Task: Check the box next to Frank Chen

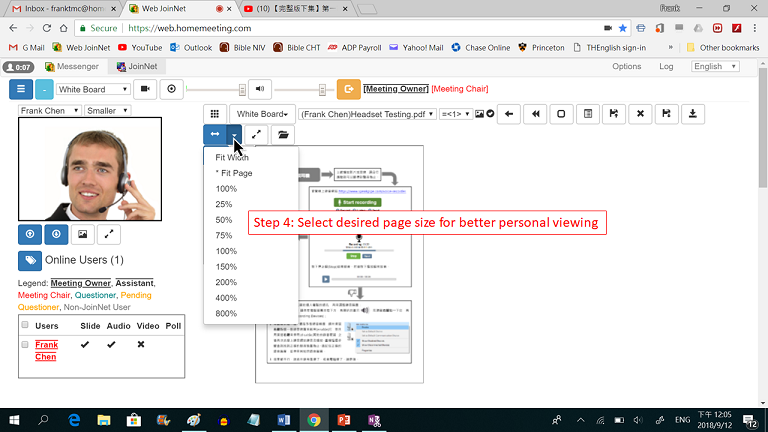Action: pos(26,344)
